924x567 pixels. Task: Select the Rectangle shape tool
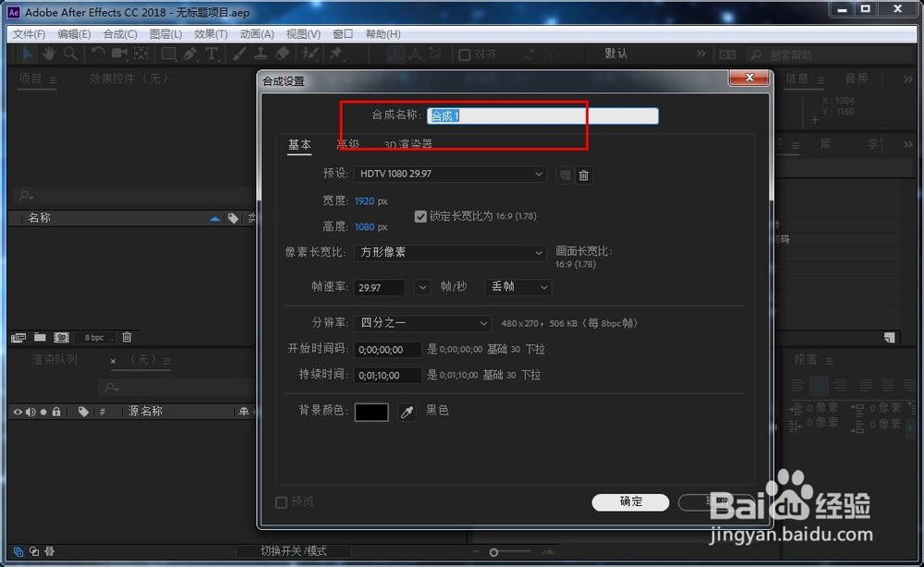click(168, 54)
